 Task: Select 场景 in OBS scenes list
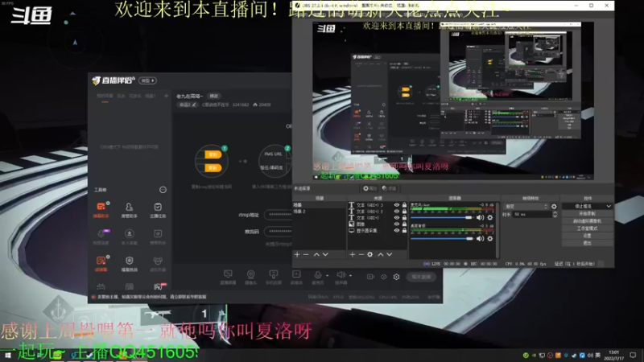319,205
